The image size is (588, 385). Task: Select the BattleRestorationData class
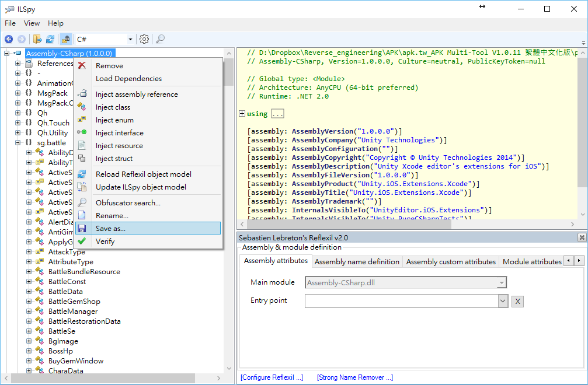(84, 321)
